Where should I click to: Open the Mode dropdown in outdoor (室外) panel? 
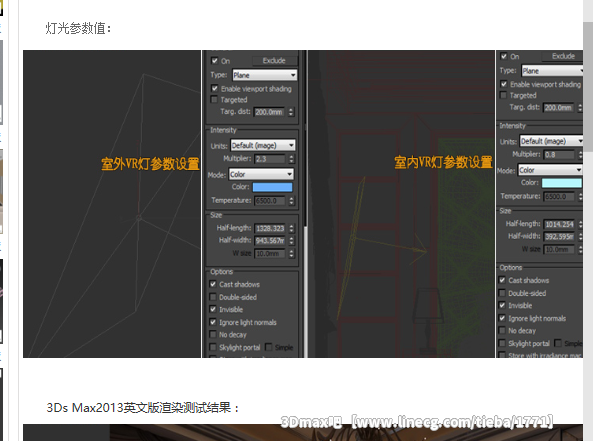pos(261,174)
